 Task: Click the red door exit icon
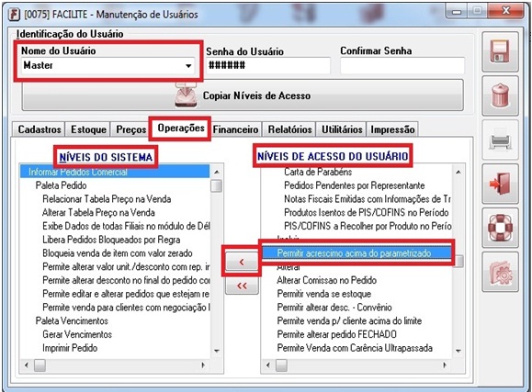point(500,184)
